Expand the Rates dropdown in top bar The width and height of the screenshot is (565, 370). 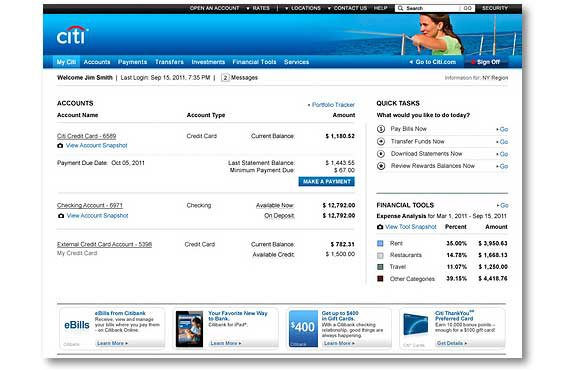(x=258, y=8)
